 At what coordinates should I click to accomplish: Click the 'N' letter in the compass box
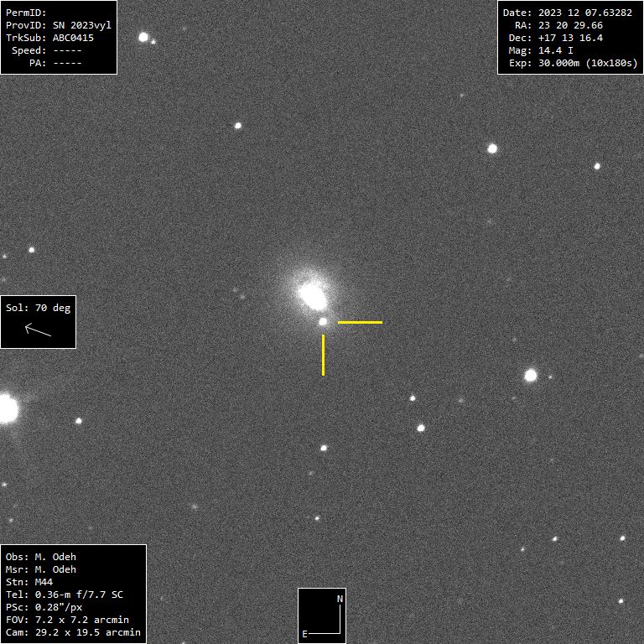point(340,599)
